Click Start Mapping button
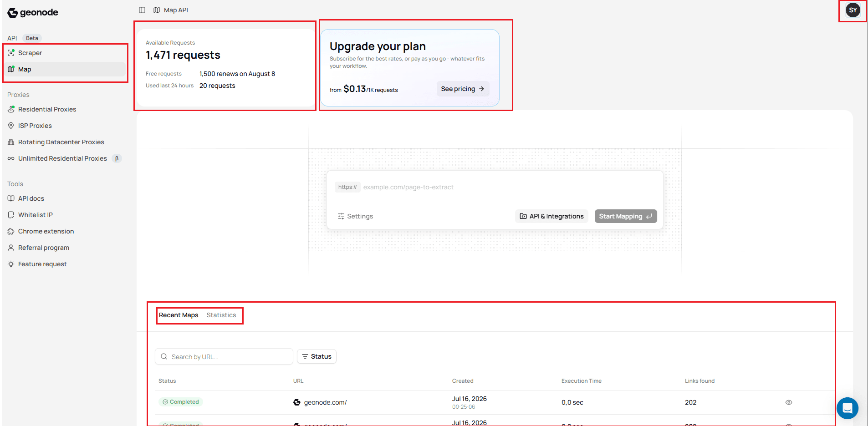The height and width of the screenshot is (426, 868). 625,216
